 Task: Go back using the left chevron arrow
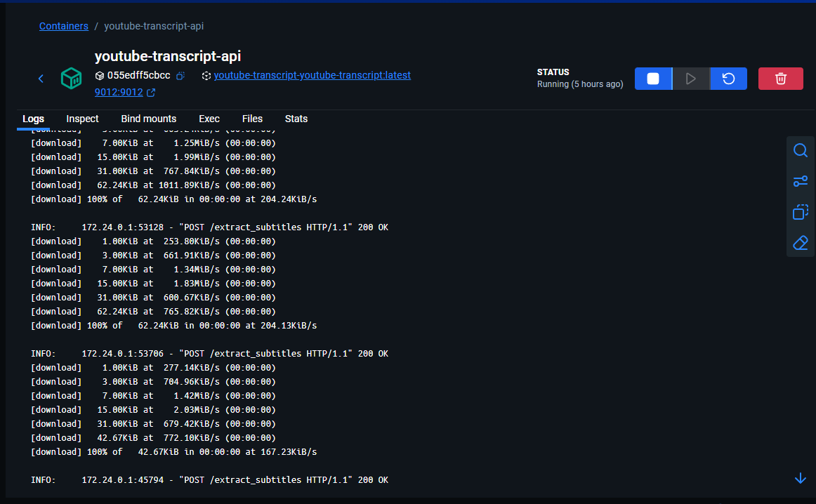coord(41,79)
